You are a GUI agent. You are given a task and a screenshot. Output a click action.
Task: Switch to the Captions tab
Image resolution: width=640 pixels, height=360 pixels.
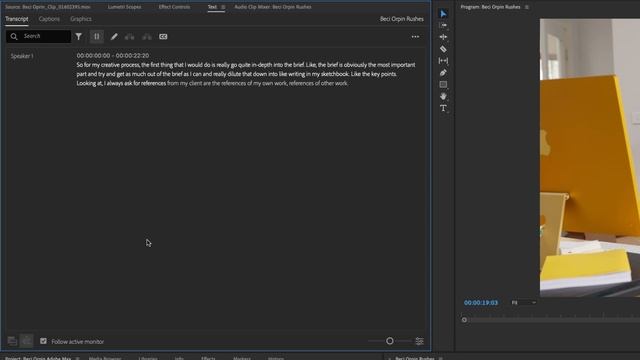(x=49, y=19)
